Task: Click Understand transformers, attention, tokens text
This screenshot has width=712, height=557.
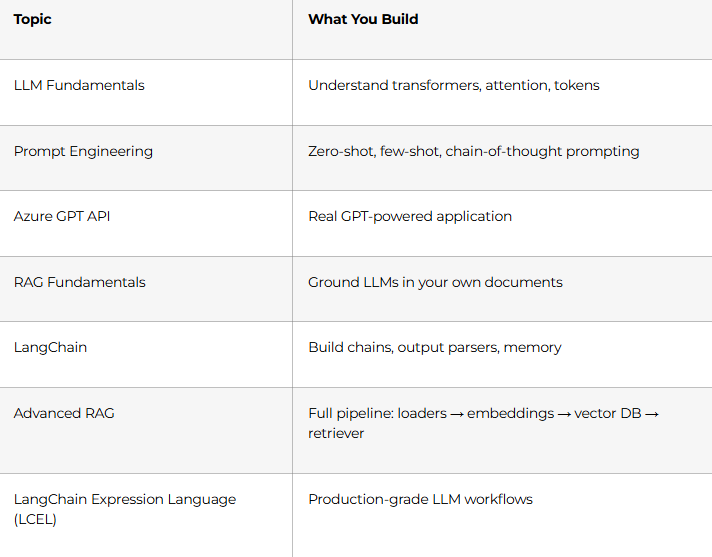Action: click(454, 85)
